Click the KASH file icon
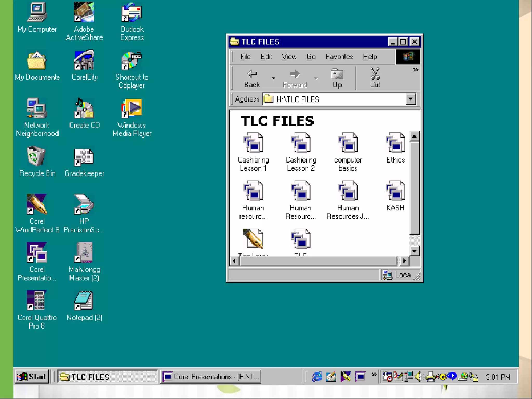The width and height of the screenshot is (532, 399). [395, 191]
